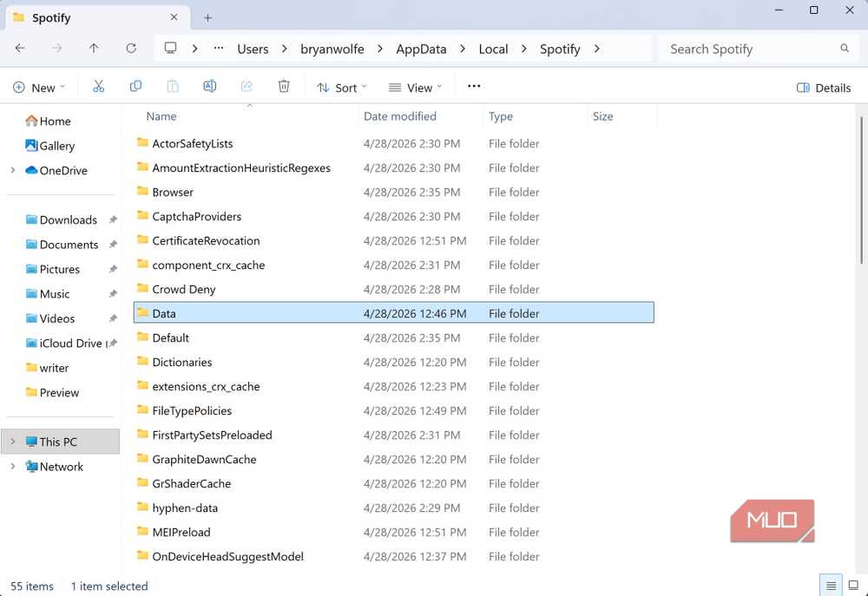Image resolution: width=868 pixels, height=596 pixels.
Task: Go back with the left arrow
Action: [x=20, y=48]
